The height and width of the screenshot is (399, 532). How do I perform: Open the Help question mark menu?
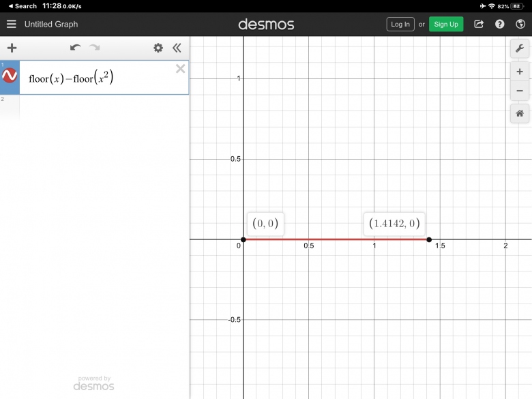[x=500, y=24]
